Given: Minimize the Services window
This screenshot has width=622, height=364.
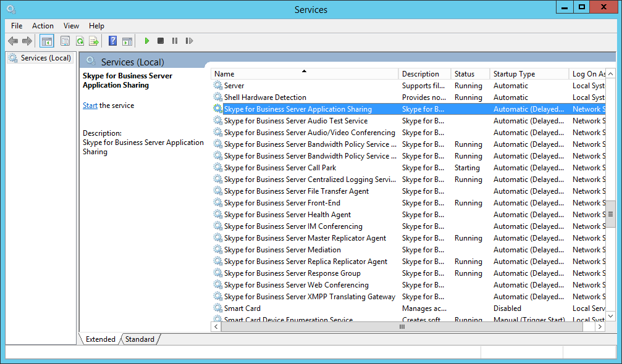Looking at the screenshot, I should tap(565, 7).
